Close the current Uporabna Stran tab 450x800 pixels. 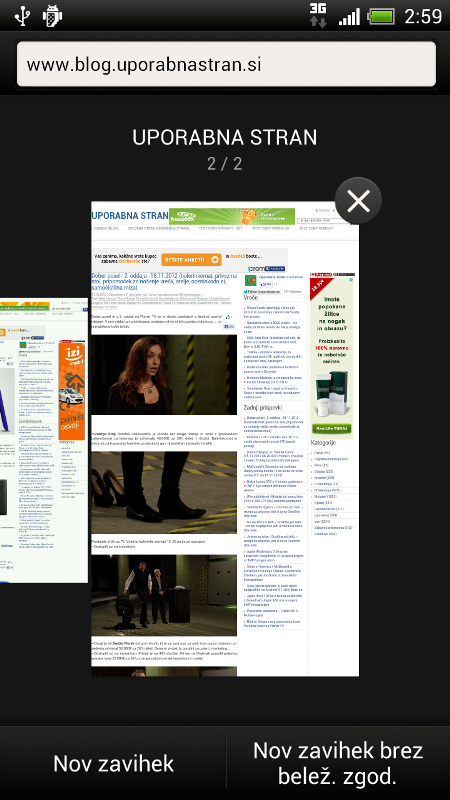(x=358, y=201)
